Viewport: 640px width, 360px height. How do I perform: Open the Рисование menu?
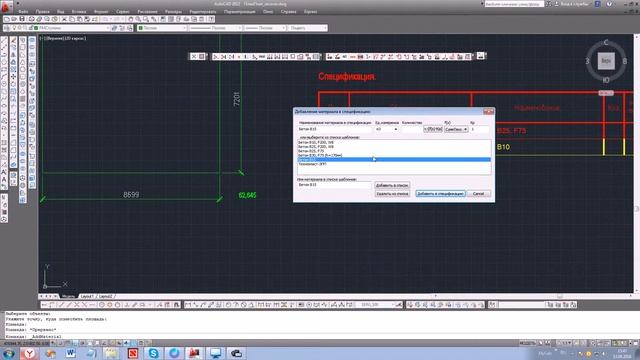tap(147, 11)
